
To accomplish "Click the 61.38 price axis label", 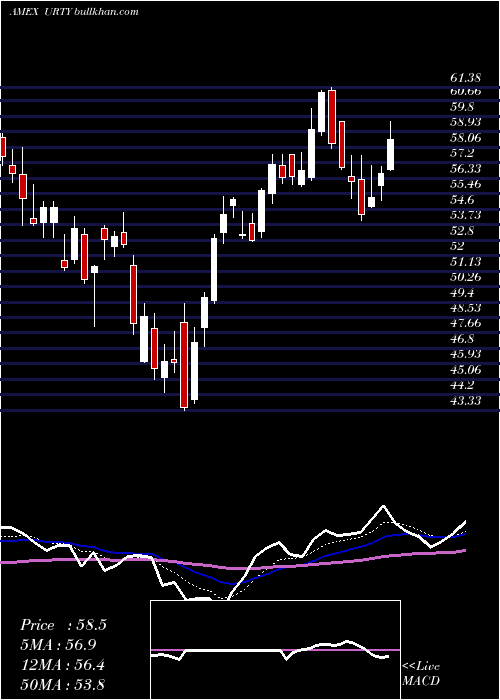I will click(465, 78).
